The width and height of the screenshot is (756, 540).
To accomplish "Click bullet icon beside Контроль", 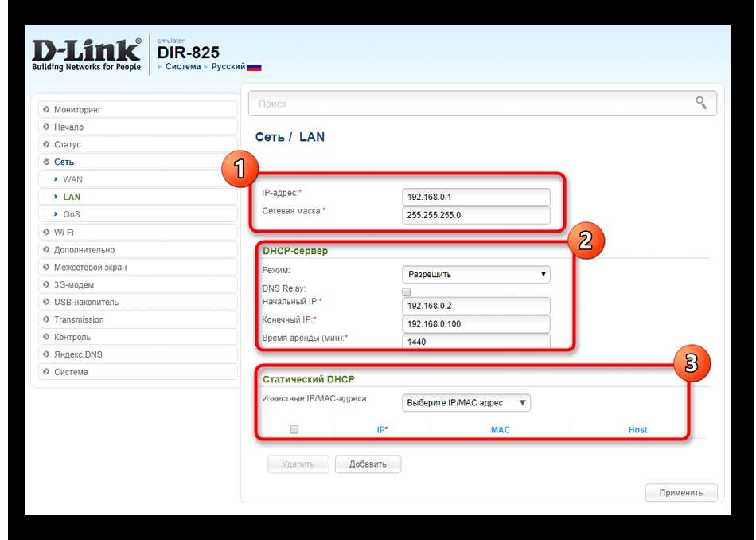I will (x=46, y=336).
